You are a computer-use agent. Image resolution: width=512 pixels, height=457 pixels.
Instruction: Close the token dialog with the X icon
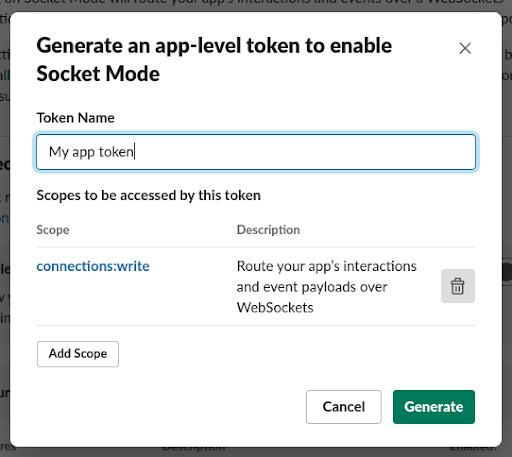(x=465, y=48)
